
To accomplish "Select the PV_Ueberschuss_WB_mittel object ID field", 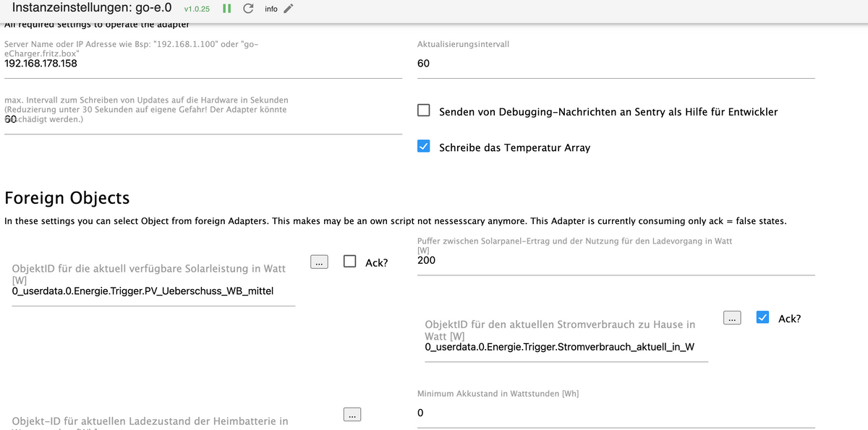I will (153, 291).
